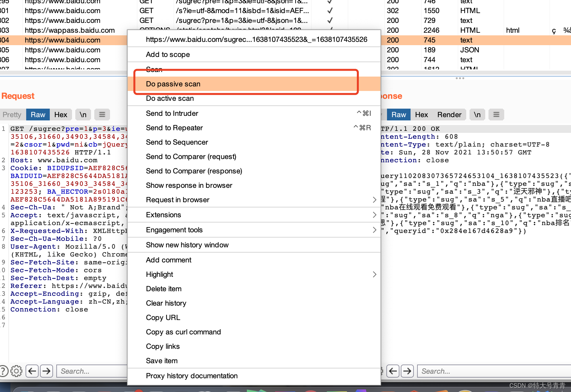Open request panel hamburger menu icon
This screenshot has width=571, height=392.
(102, 115)
